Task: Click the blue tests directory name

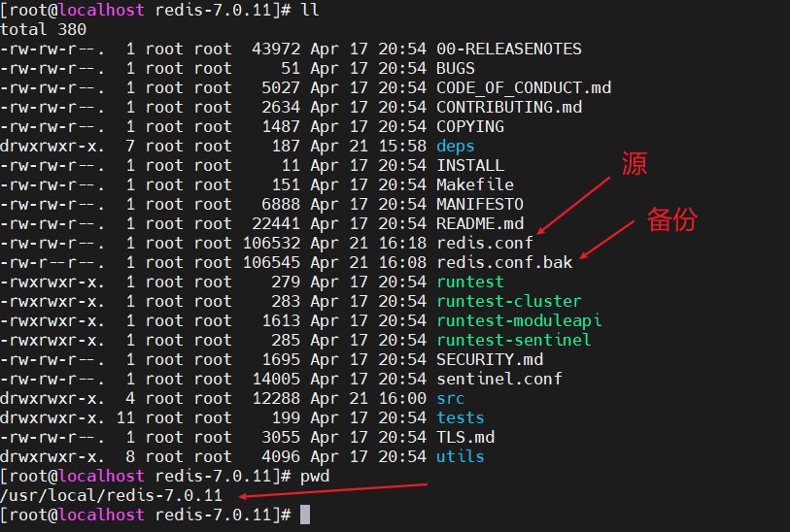Action: pyautogui.click(x=460, y=417)
